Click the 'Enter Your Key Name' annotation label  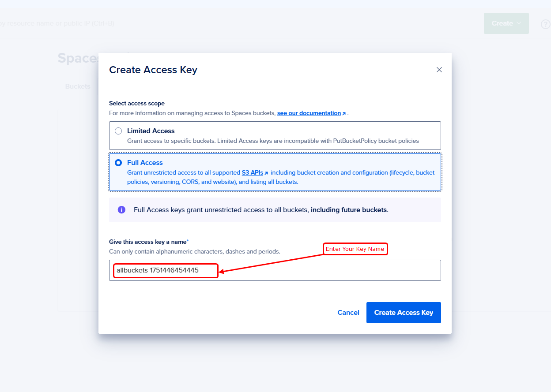[355, 249]
